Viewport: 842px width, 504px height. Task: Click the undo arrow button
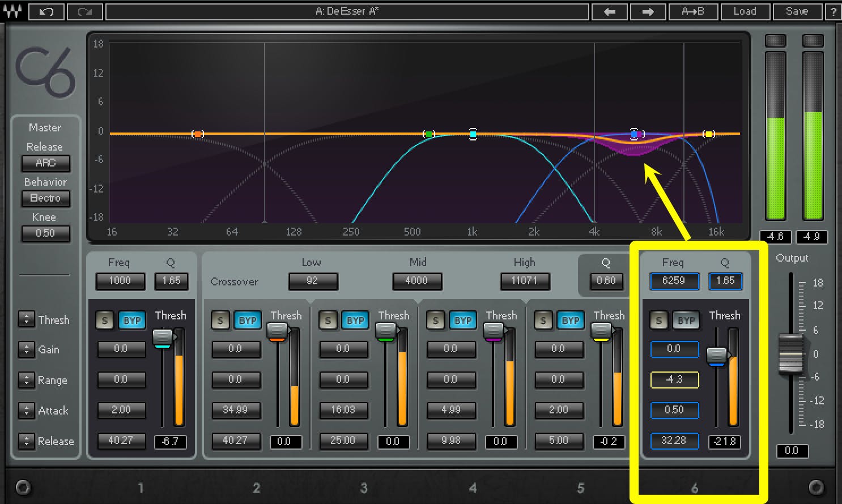coord(46,11)
